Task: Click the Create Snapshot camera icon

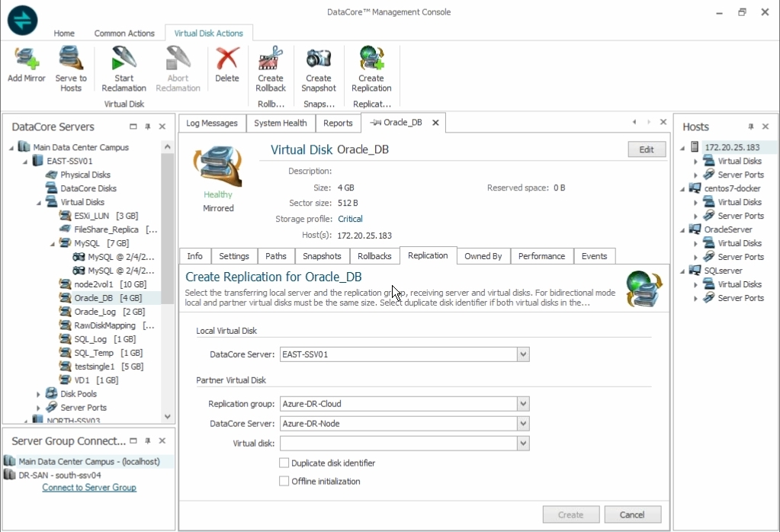Action: 319,58
